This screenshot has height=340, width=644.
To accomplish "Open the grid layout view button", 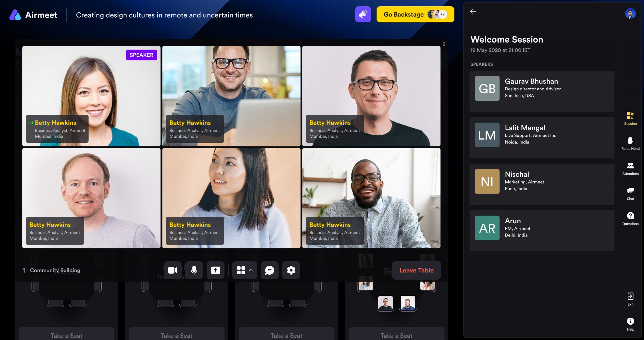I will pyautogui.click(x=241, y=270).
